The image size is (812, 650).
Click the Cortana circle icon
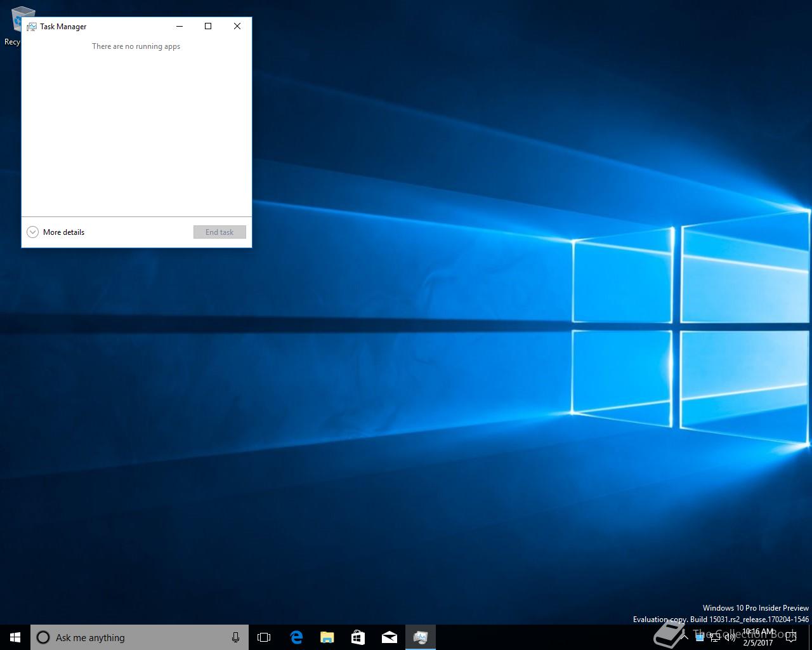pyautogui.click(x=43, y=637)
